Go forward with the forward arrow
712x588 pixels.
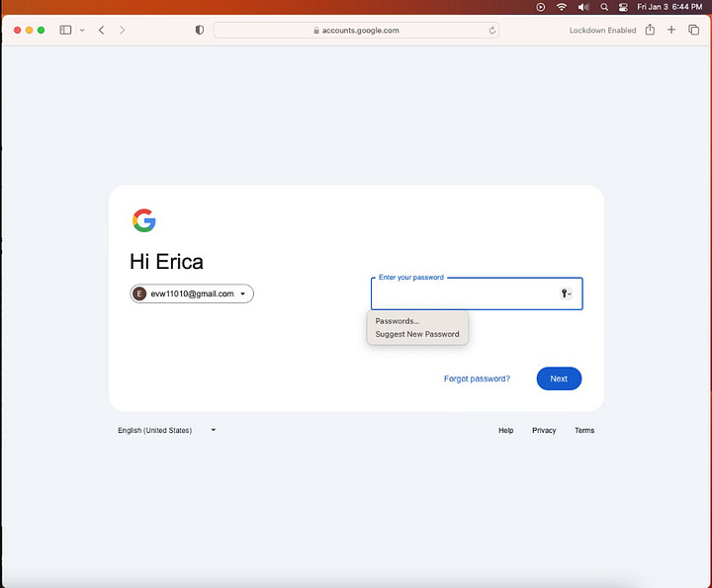[x=123, y=30]
